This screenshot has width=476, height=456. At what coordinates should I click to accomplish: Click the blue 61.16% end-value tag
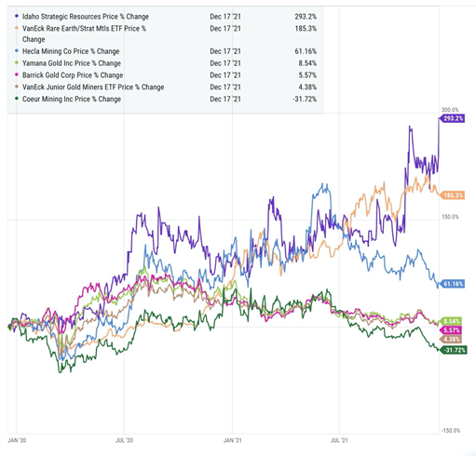[452, 284]
